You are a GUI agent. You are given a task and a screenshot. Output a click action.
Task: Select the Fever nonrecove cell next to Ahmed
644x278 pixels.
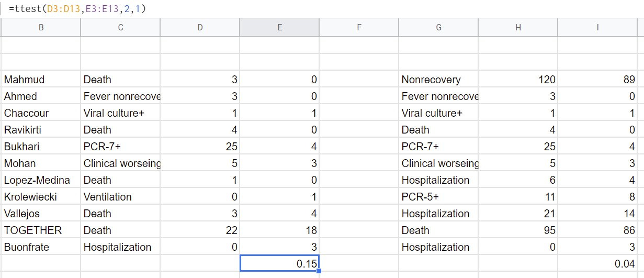120,96
